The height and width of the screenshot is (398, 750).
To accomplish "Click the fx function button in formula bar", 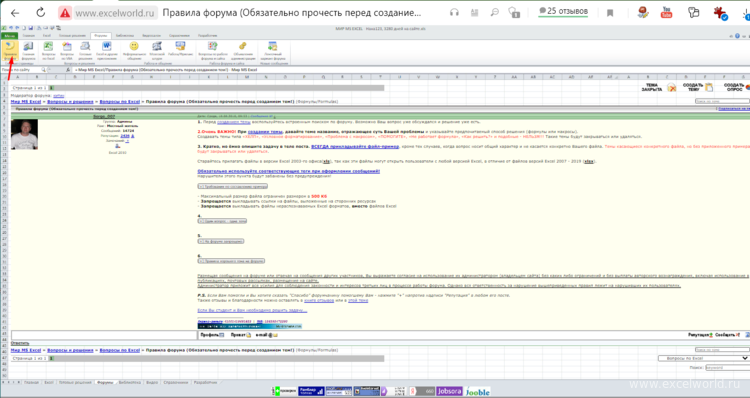I will 67,70.
